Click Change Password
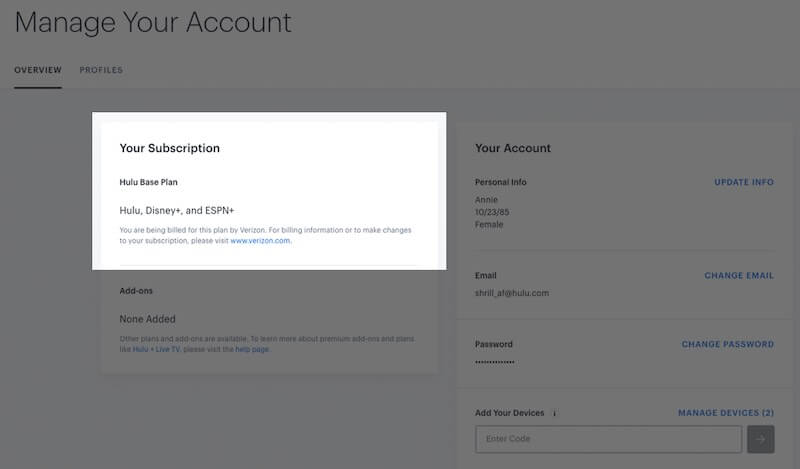 click(727, 345)
